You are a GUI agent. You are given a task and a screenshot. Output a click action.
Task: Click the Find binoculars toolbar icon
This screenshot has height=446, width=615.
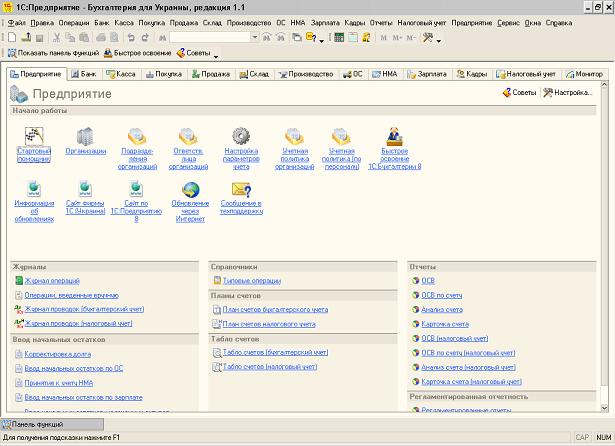point(162,38)
